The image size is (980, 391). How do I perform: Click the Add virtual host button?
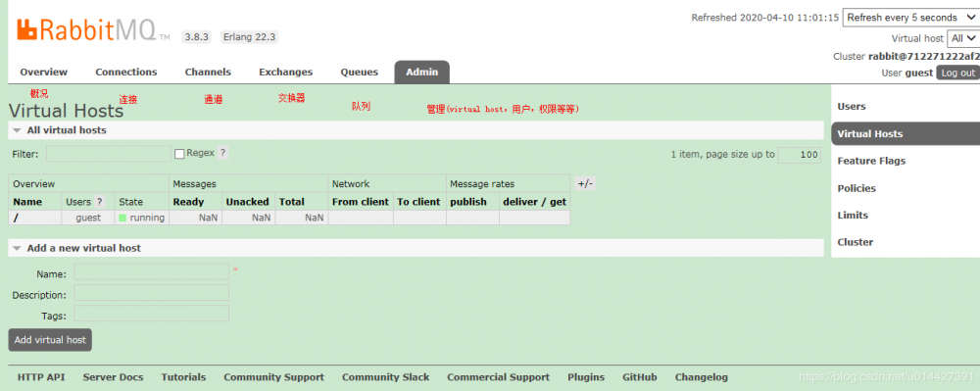point(50,340)
